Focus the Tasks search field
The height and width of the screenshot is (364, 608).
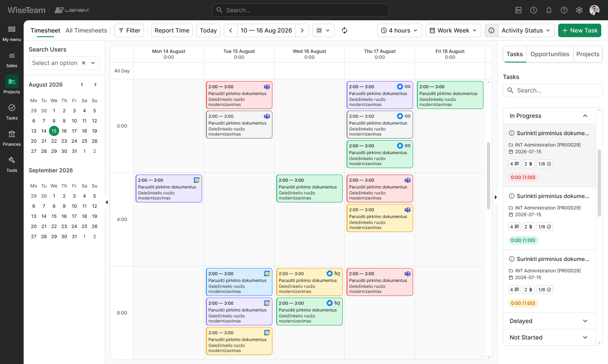[x=553, y=90]
